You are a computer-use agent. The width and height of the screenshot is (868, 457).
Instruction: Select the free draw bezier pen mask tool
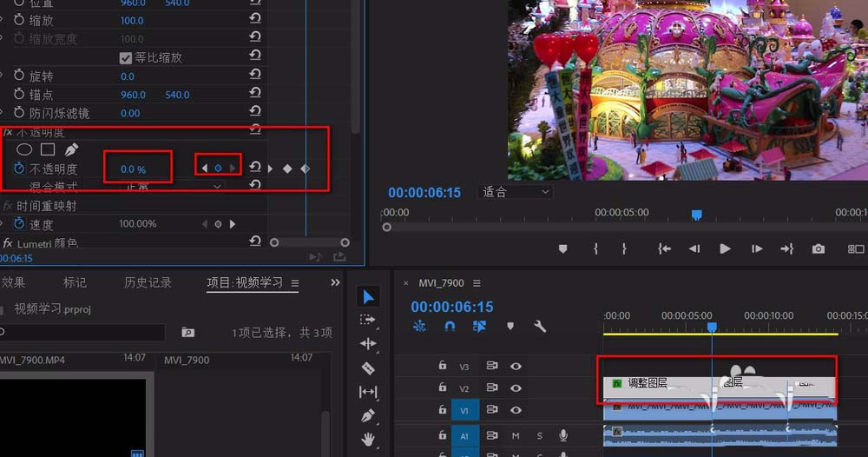coord(71,149)
